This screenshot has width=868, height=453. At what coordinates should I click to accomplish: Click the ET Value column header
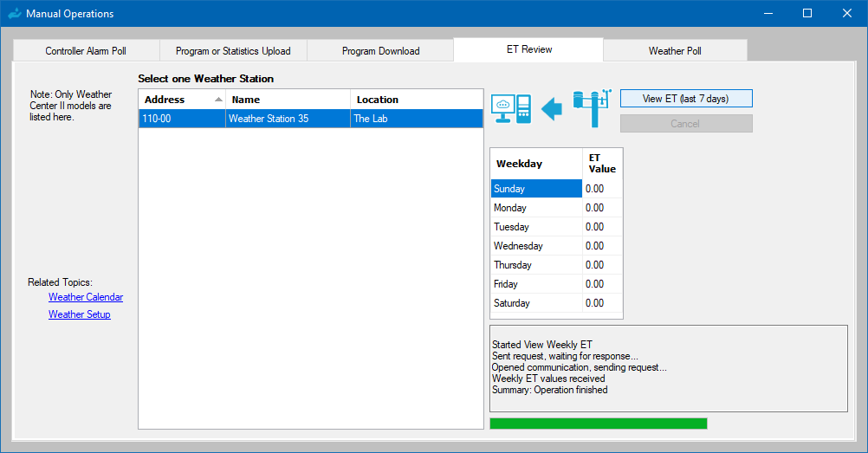coord(602,164)
